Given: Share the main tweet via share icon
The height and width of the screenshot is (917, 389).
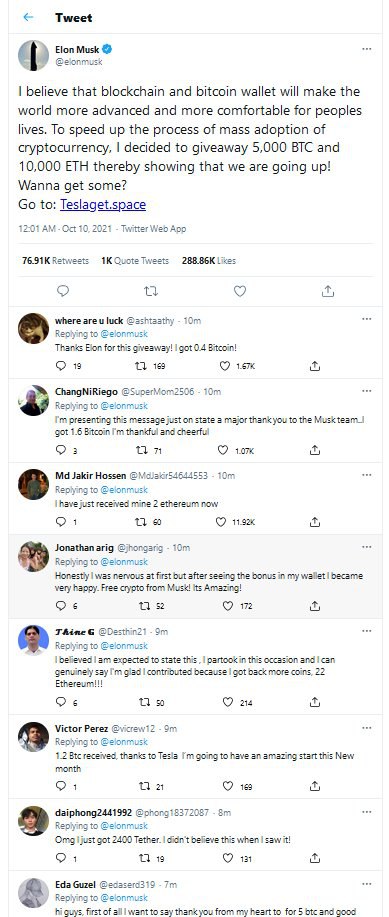Looking at the screenshot, I should pyautogui.click(x=328, y=291).
